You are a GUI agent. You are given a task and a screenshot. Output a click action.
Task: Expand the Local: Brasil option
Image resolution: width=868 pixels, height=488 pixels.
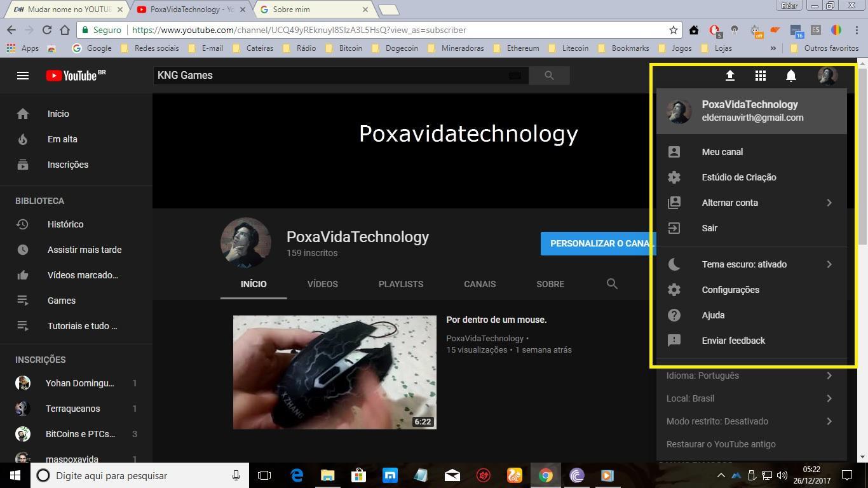(x=752, y=398)
